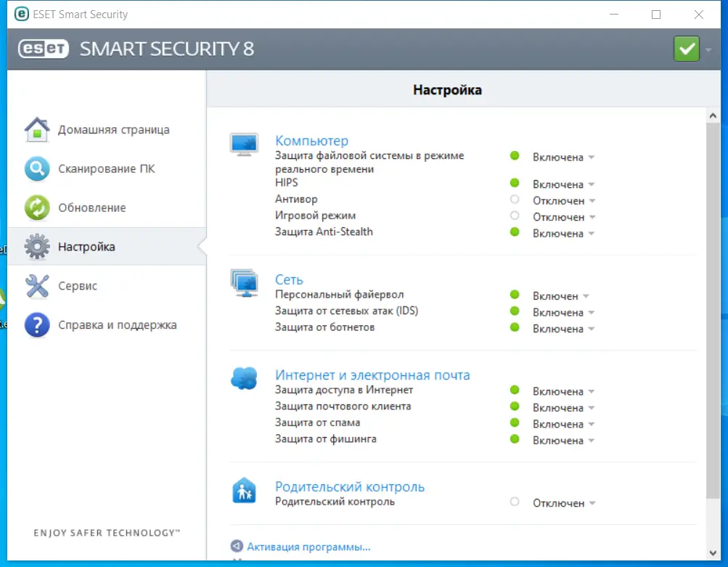This screenshot has height=567, width=728.
Task: Open Справка и поддержка menu item
Action: [x=117, y=325]
